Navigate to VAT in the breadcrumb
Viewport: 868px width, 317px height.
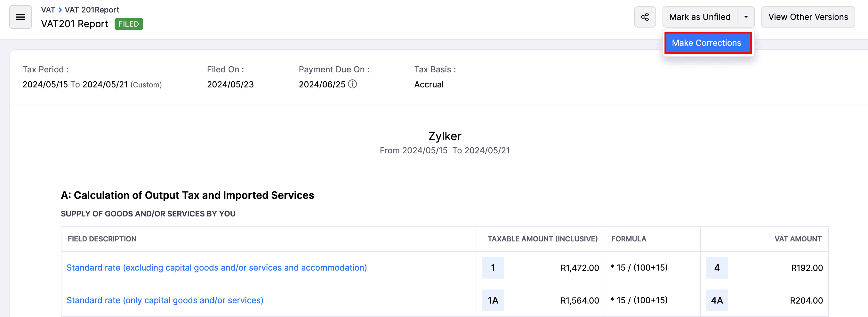(x=48, y=10)
